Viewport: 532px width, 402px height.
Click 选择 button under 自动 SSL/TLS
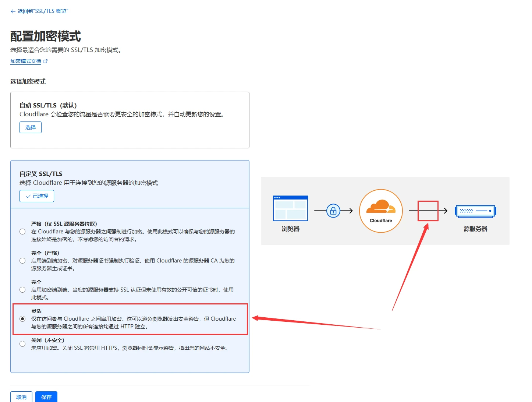pos(31,127)
